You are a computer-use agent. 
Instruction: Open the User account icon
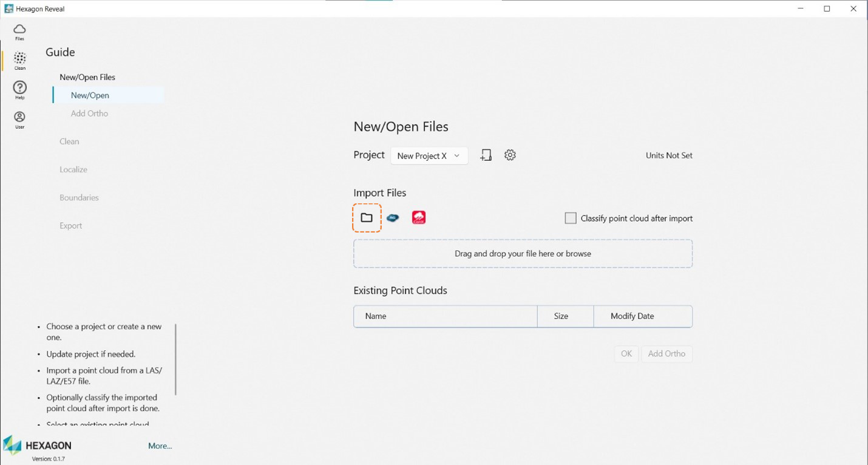point(19,120)
